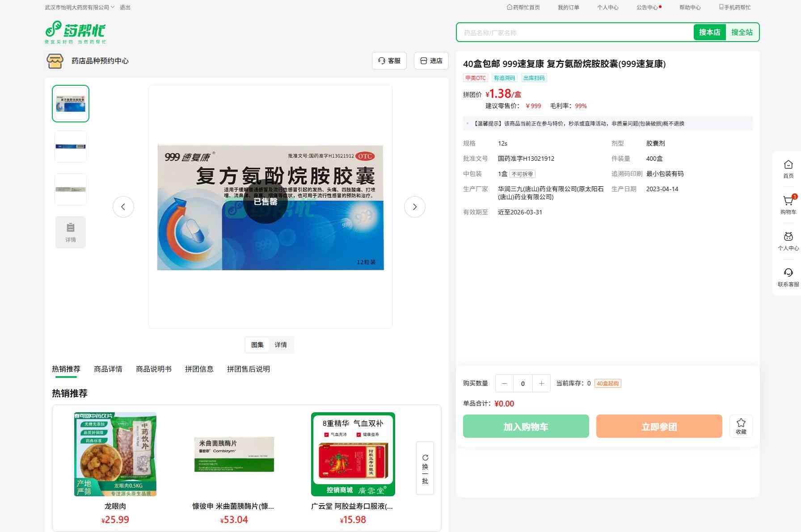Click the 搜本店 search button
This screenshot has height=532, width=801.
[x=709, y=32]
